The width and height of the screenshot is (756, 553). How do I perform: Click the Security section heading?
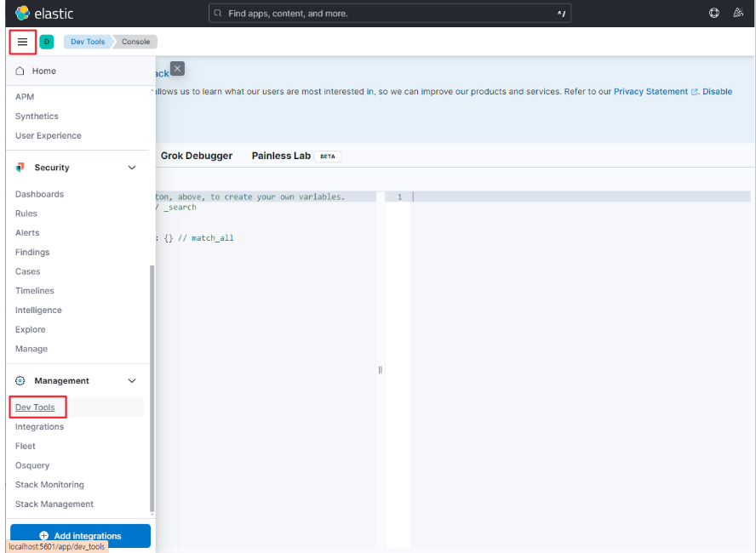click(52, 167)
